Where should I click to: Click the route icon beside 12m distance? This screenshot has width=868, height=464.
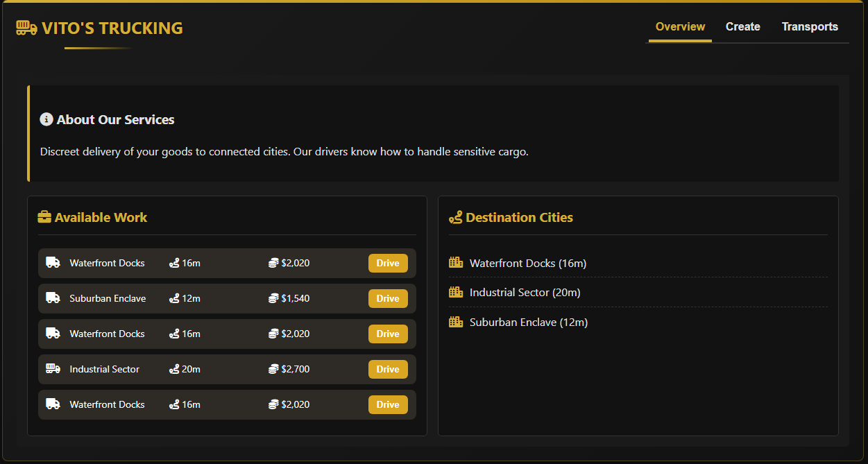click(x=174, y=298)
